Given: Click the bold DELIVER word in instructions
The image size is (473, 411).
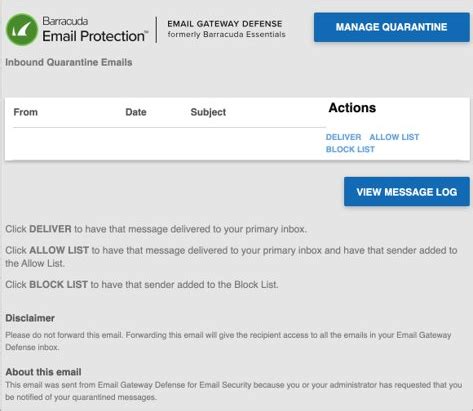Looking at the screenshot, I should pyautogui.click(x=50, y=229).
